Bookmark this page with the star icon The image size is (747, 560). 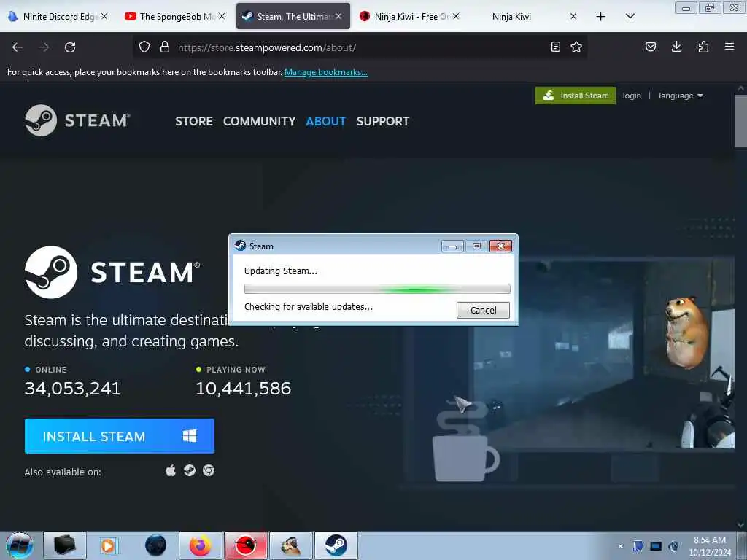576,47
